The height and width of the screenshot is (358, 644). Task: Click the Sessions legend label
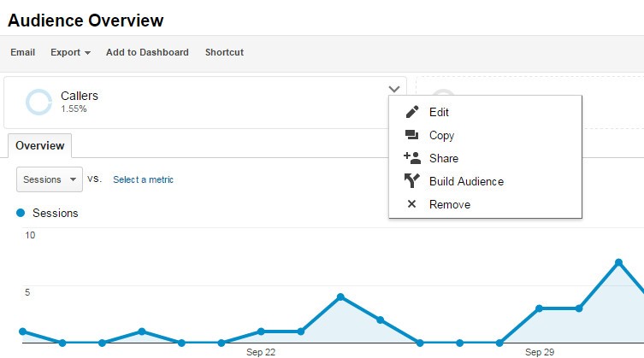coord(56,213)
